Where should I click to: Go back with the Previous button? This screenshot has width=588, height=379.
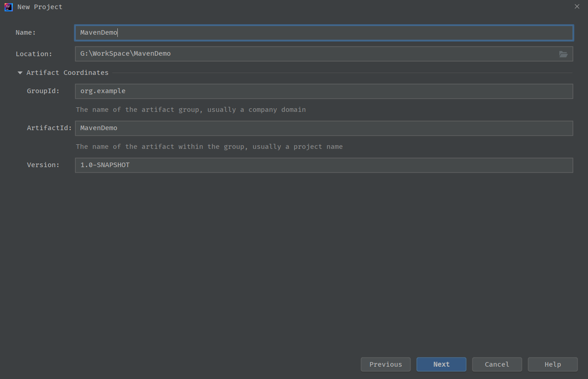[385, 364]
